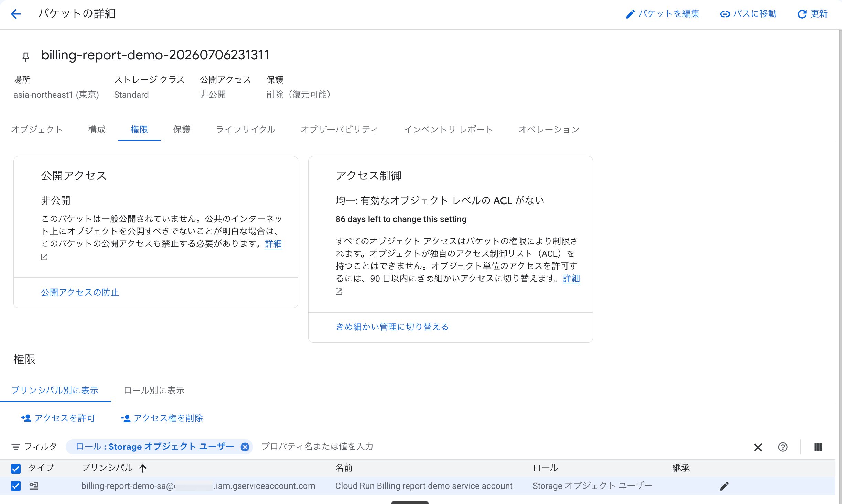Refresh the page with 更新 button
842x504 pixels.
[x=812, y=14]
